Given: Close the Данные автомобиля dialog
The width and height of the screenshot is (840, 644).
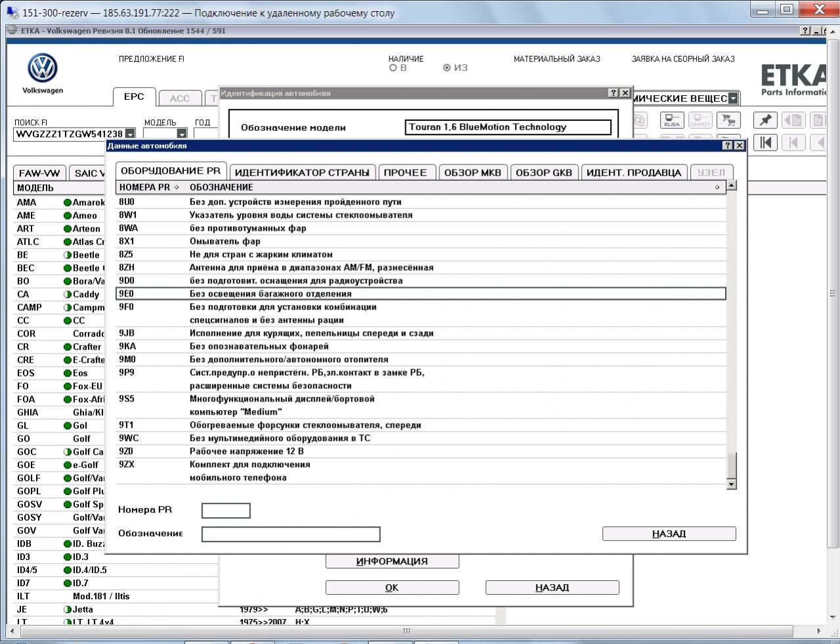Looking at the screenshot, I should (x=740, y=145).
